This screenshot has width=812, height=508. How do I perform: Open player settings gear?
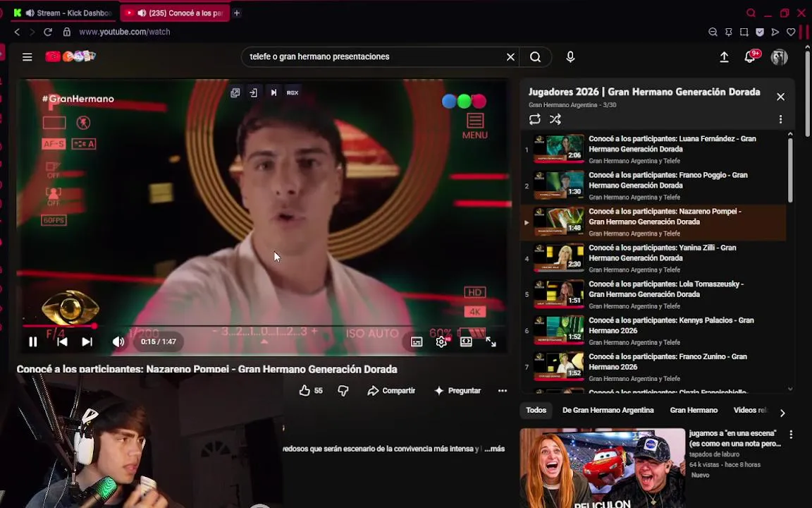[x=441, y=342]
